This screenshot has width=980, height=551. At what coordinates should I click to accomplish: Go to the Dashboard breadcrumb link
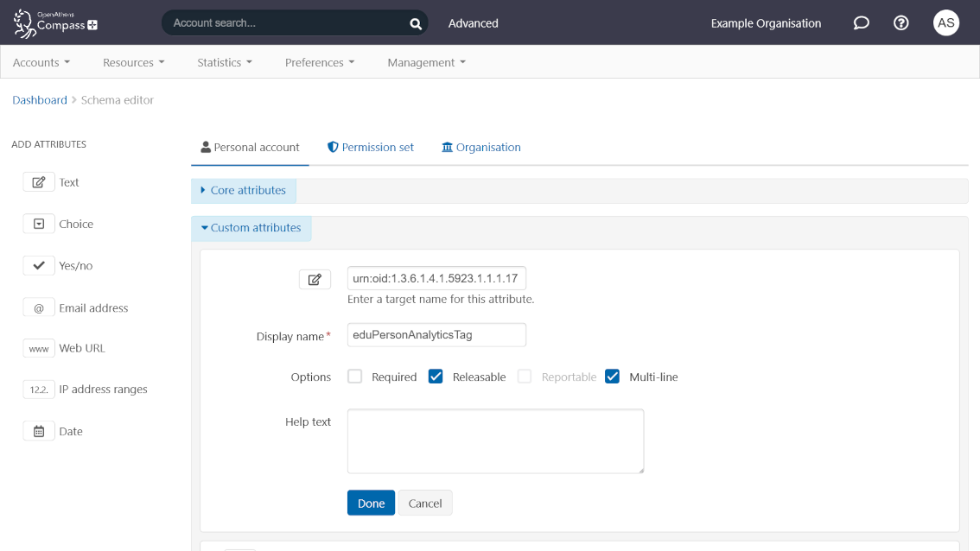[39, 99]
